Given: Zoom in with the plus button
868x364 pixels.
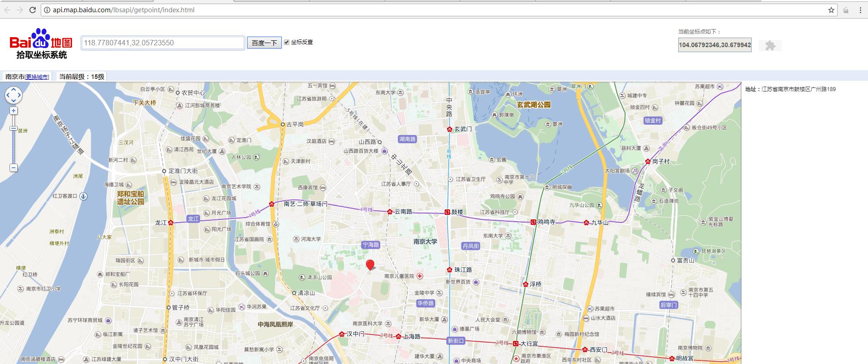Looking at the screenshot, I should point(14,111).
